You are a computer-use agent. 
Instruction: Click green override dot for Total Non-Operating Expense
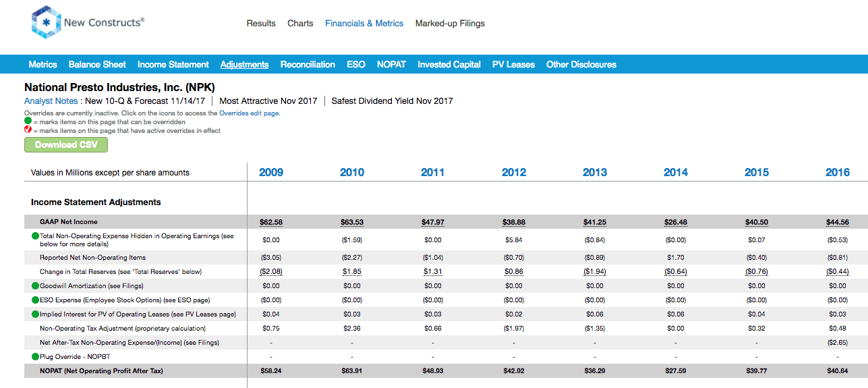click(35, 236)
